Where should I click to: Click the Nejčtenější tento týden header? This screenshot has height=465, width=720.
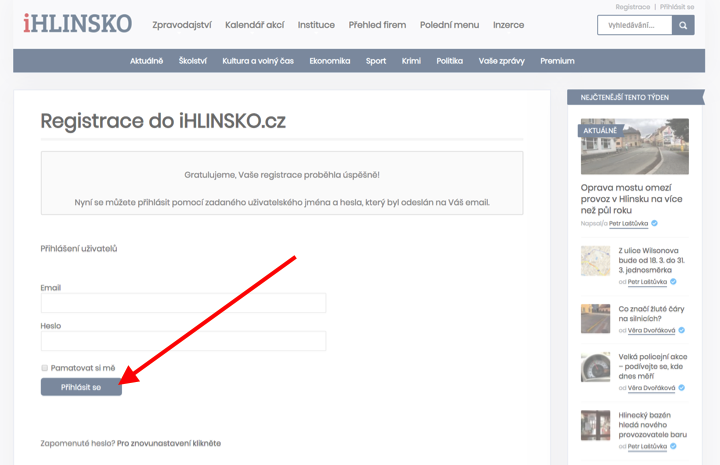coord(634,97)
